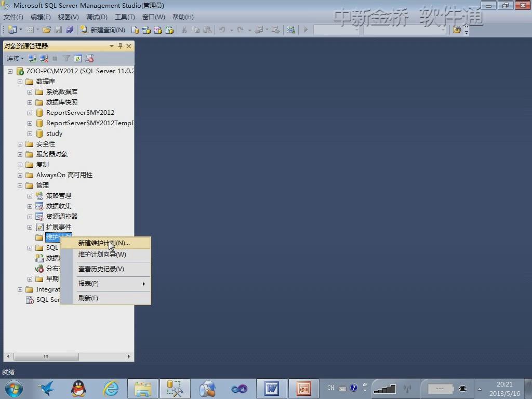Collapse the ZOO-PC\MY2012 server node
This screenshot has width=532, height=399.
10,71
